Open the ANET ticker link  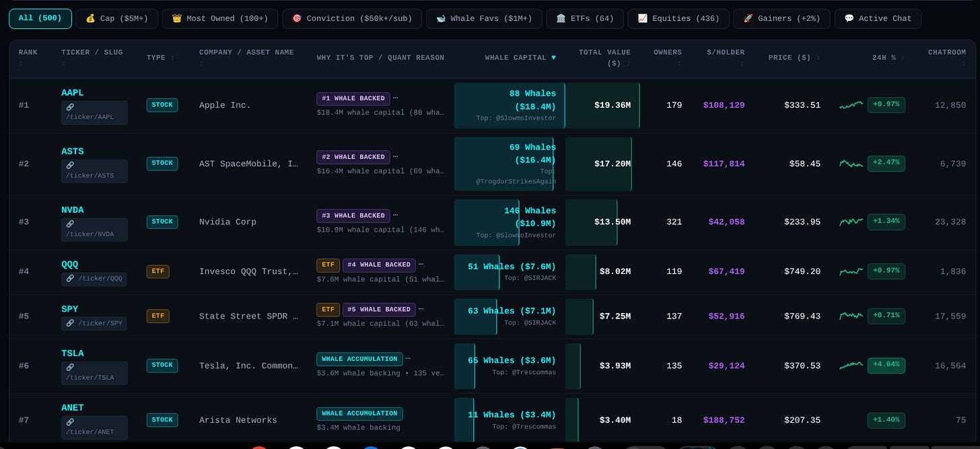(73, 407)
